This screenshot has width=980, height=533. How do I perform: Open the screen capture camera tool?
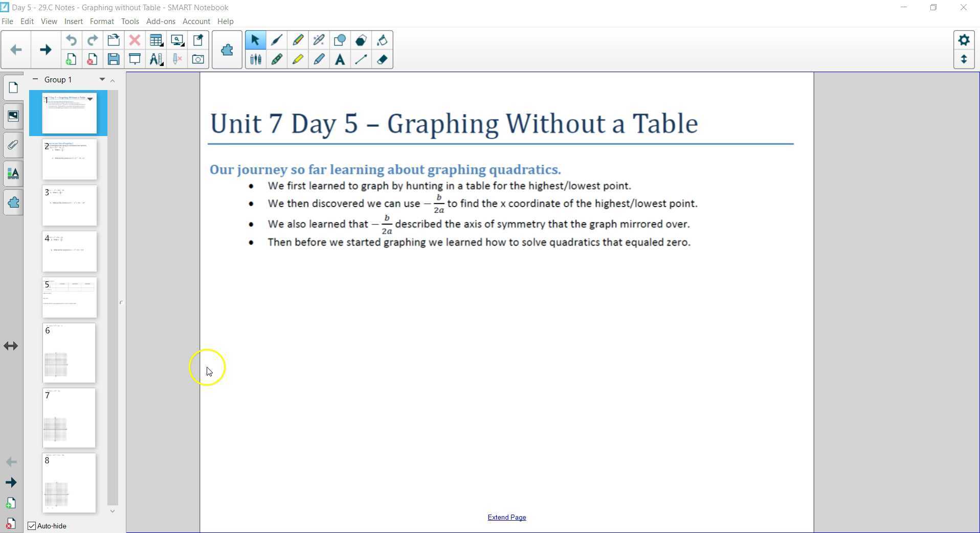pyautogui.click(x=198, y=59)
